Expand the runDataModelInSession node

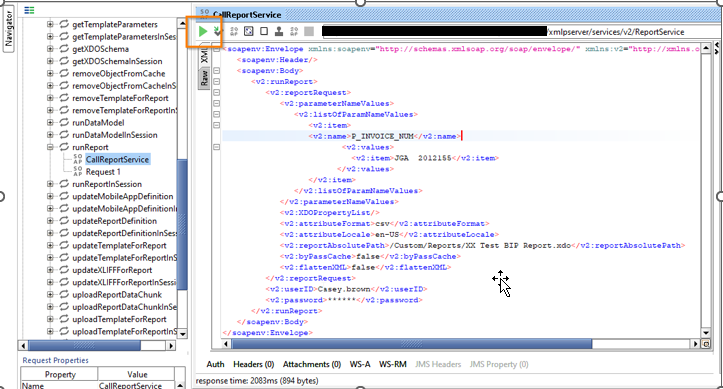(x=50, y=135)
